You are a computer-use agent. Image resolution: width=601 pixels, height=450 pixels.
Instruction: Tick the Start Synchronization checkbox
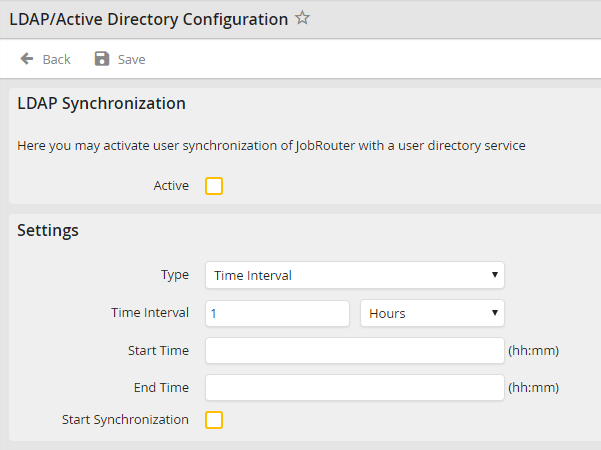214,420
